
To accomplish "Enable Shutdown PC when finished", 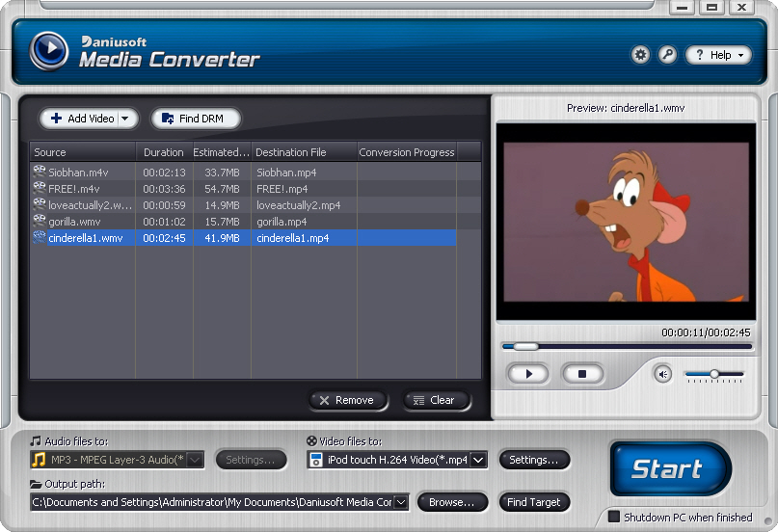I will pyautogui.click(x=614, y=517).
